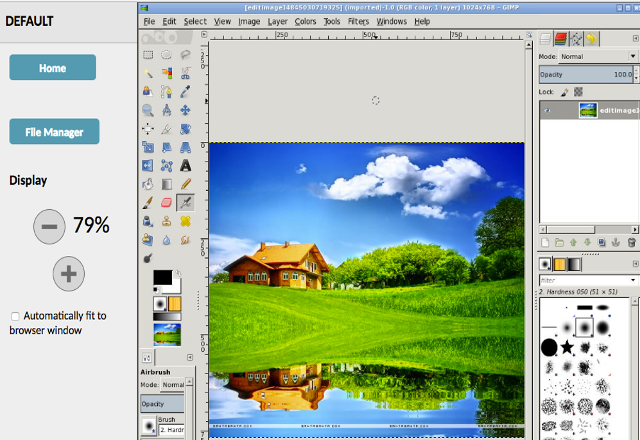Switch to the Patterns tab
The image size is (640, 440).
[x=560, y=265]
